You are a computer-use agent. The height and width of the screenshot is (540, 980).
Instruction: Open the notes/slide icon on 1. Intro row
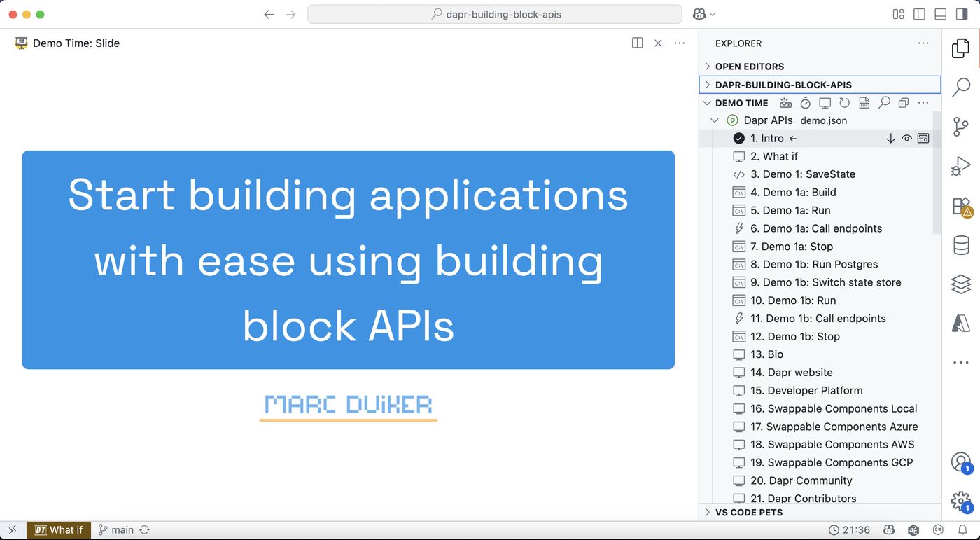(x=923, y=139)
